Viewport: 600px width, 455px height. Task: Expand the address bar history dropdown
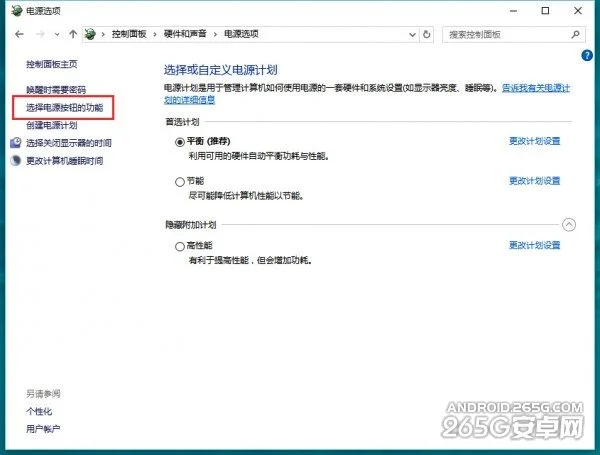[410, 34]
